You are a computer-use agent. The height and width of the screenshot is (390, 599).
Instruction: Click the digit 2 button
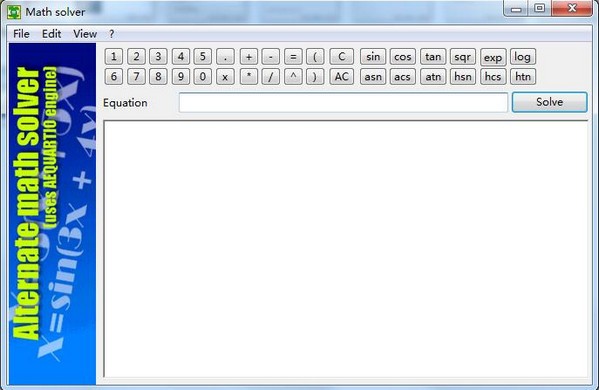(136, 57)
